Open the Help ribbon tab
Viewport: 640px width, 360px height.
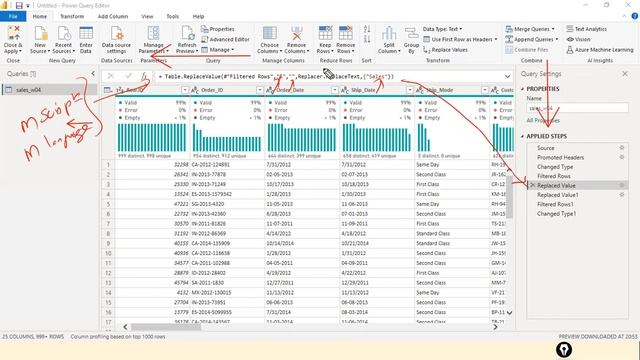coord(198,16)
